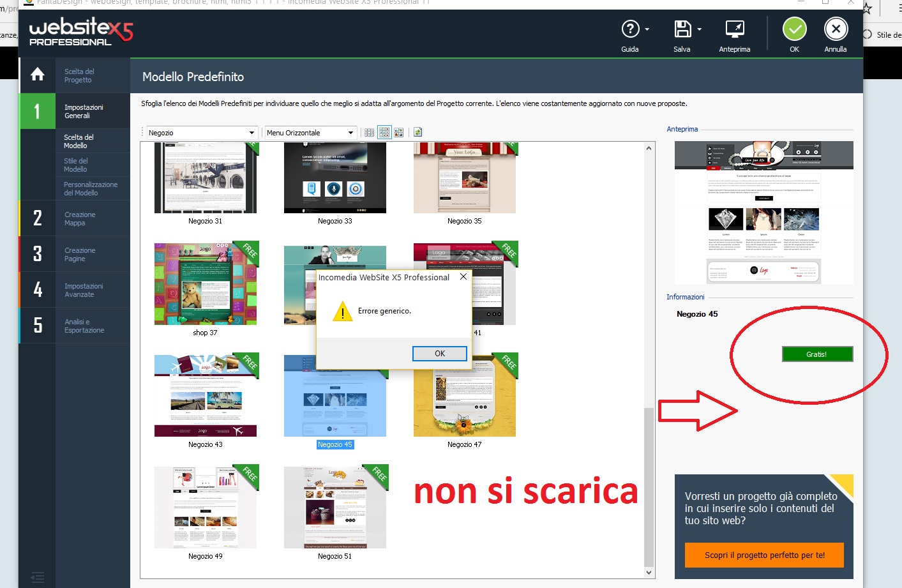Click the WebSite X5 Professional logo
This screenshot has width=902, height=588.
(80, 31)
